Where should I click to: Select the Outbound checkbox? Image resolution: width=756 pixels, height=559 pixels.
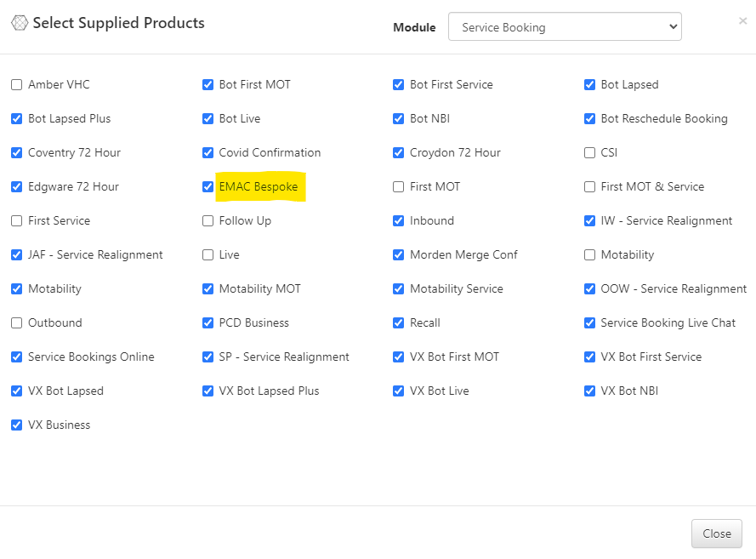(x=16, y=322)
